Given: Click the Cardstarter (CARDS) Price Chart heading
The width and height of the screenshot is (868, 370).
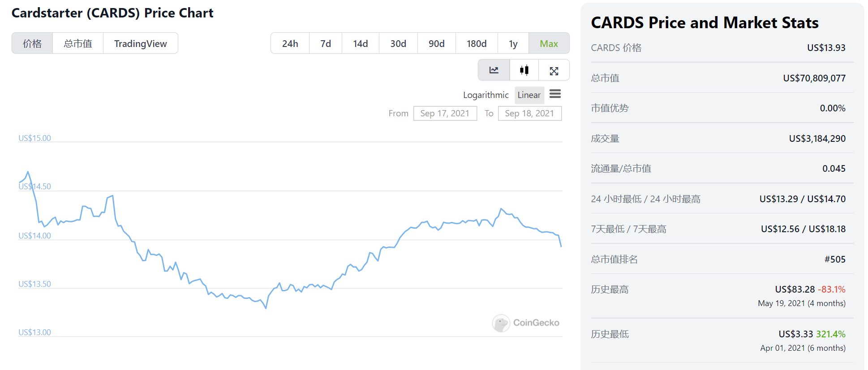Looking at the screenshot, I should pos(112,13).
